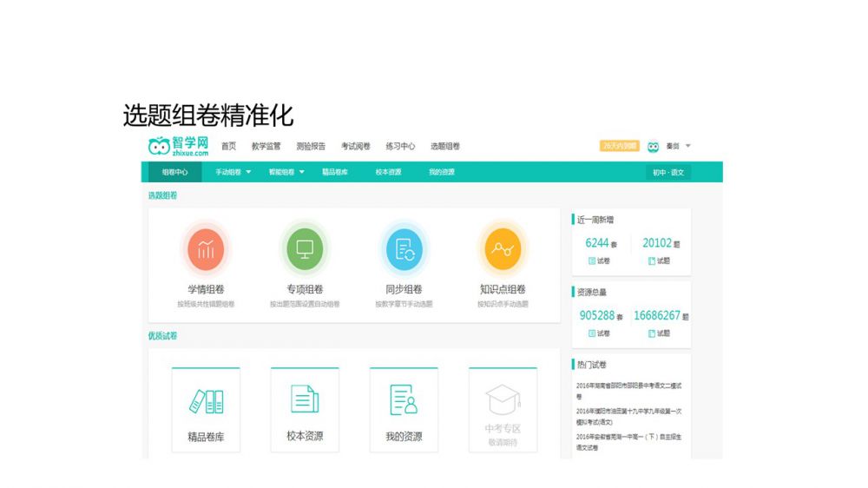This screenshot has width=868, height=488.
Task: Click the 26天内到期 expiry badge
Action: pyautogui.click(x=619, y=146)
